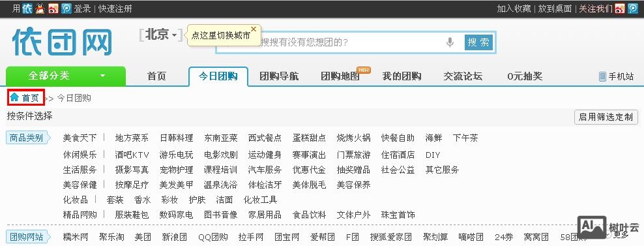Click the 首页 breadcrumb link
Viewport: 644px width, 246px height.
[31, 97]
